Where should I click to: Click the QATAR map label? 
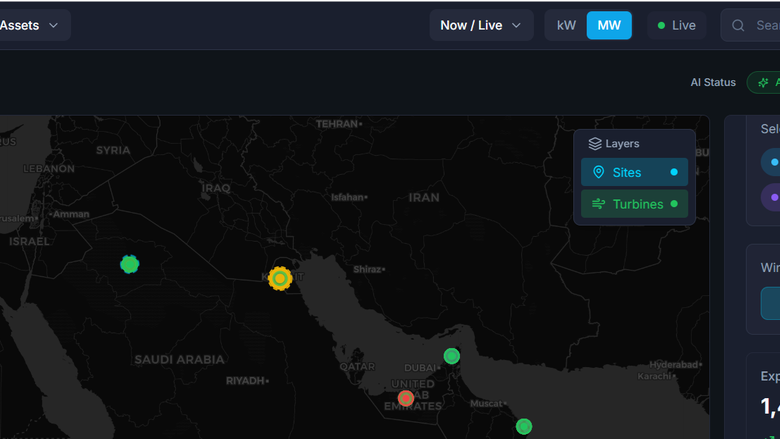[357, 367]
